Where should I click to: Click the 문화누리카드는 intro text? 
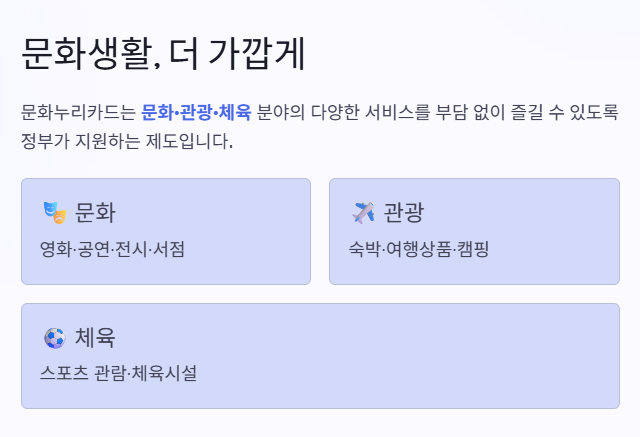point(78,112)
